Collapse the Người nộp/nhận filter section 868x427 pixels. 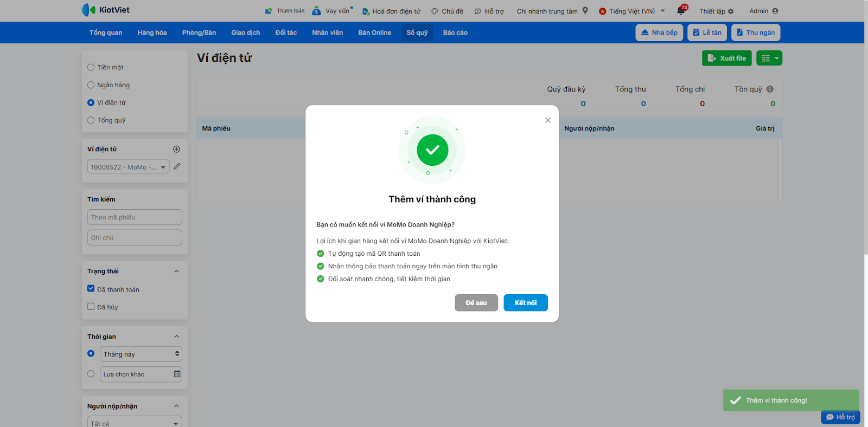click(x=176, y=406)
